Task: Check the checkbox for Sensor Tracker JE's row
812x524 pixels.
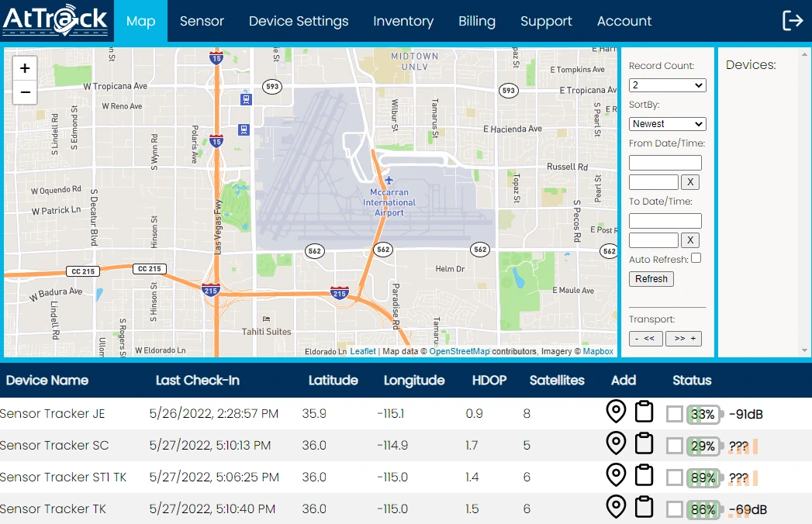Action: [x=674, y=414]
